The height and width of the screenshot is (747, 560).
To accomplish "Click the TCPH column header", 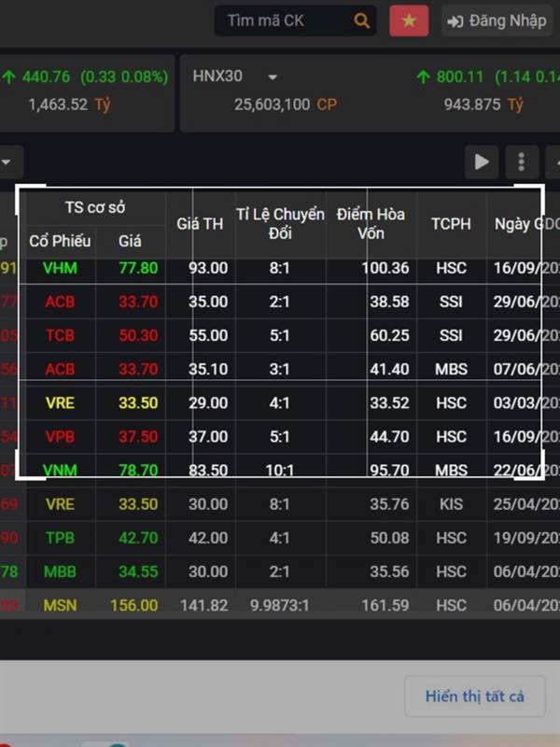I will coord(451,224).
